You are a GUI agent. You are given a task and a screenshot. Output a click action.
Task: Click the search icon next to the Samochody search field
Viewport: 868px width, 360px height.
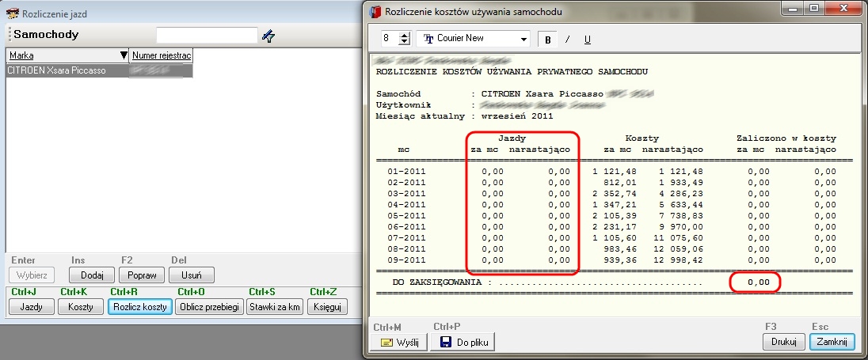coord(268,36)
